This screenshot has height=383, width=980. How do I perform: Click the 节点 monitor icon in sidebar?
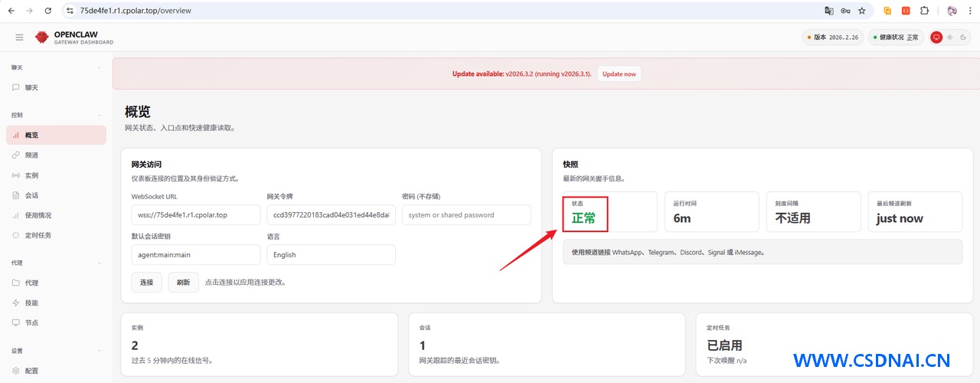(16, 322)
